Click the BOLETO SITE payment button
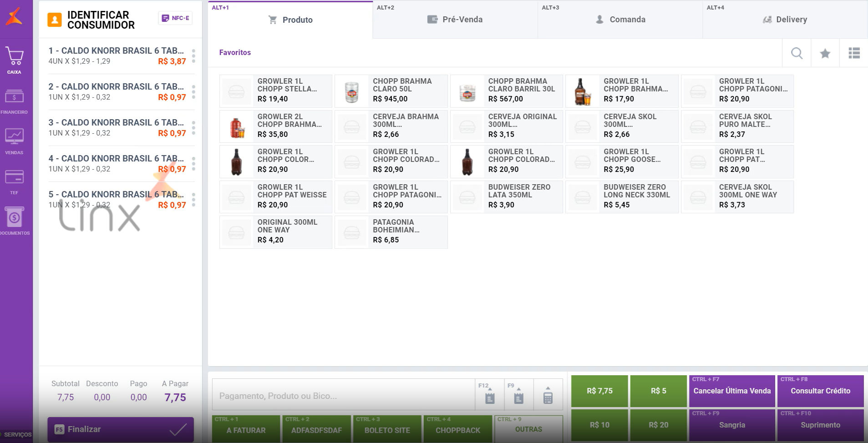 387,429
